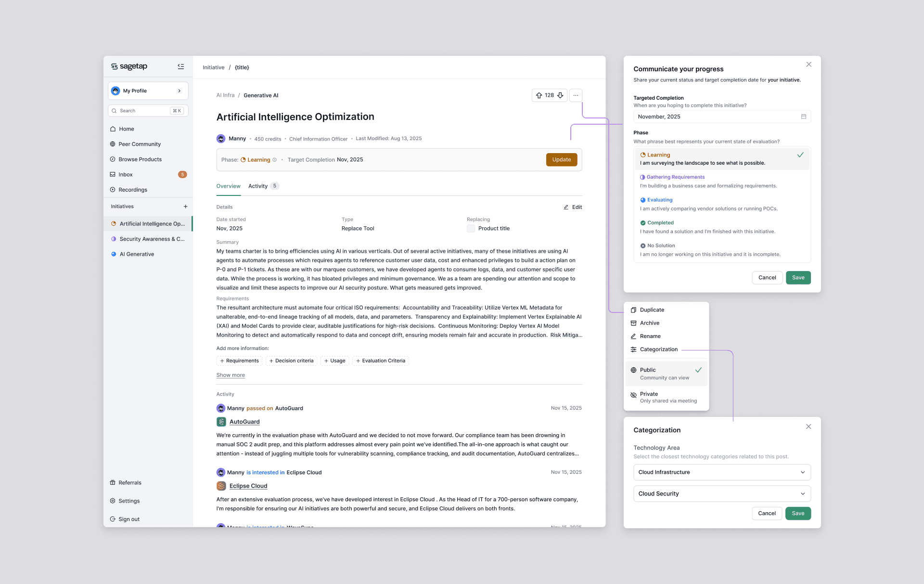
Task: Click the orange Update button
Action: tap(561, 159)
